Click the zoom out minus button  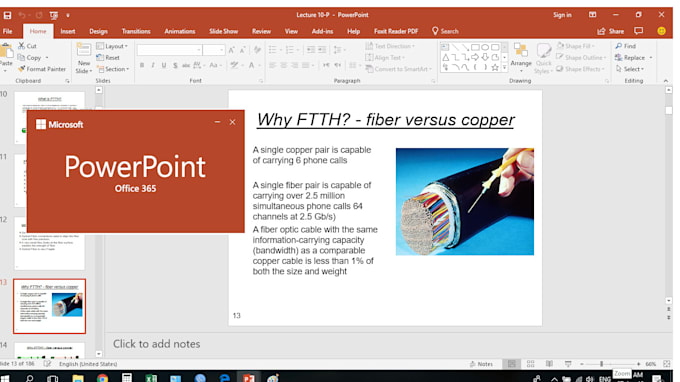[x=582, y=364]
